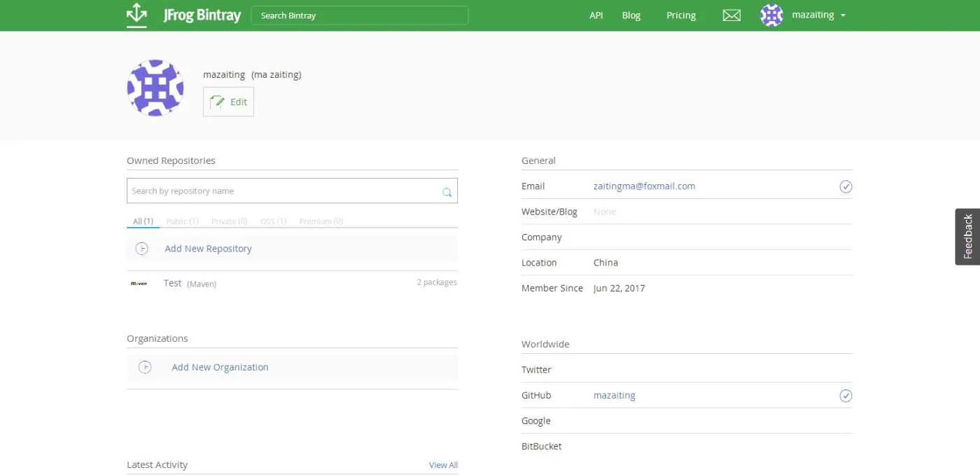980x475 pixels.
Task: Click the (Maven) type label beside Test
Action: point(202,284)
